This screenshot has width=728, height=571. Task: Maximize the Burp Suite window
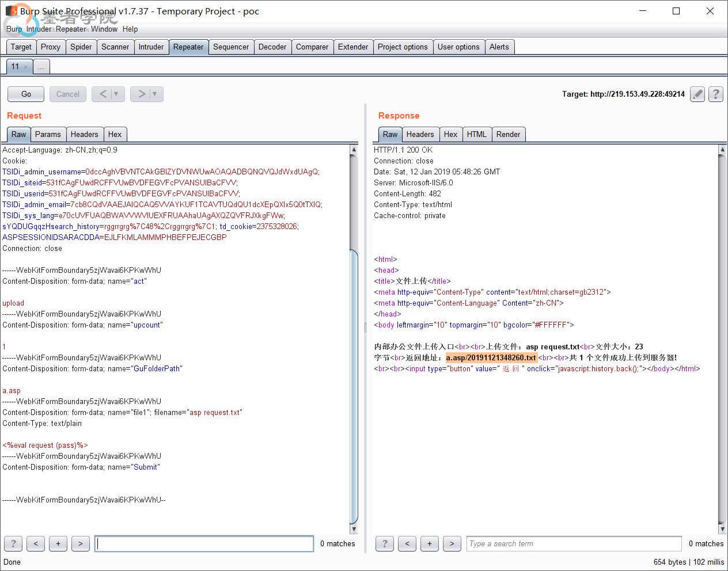pos(676,11)
